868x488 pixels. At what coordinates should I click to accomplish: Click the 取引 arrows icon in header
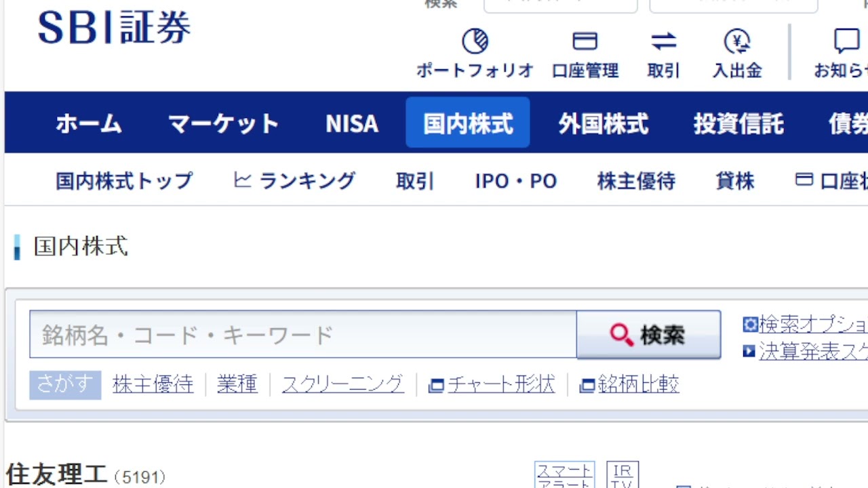(663, 41)
